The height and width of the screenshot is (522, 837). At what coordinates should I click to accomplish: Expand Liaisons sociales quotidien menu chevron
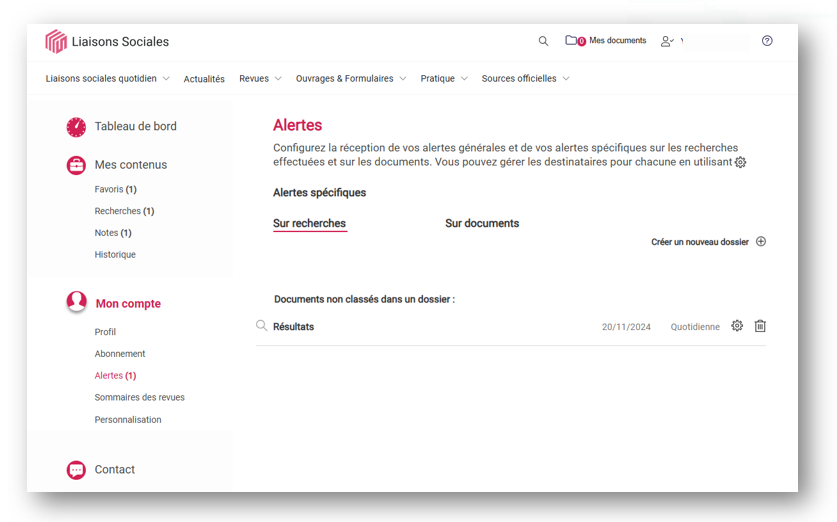click(166, 78)
